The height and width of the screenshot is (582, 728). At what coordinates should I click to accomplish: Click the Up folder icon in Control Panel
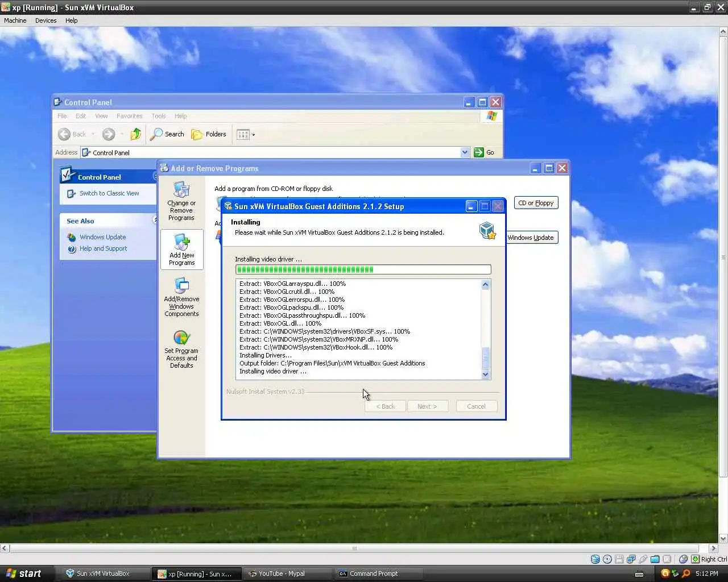tap(135, 134)
